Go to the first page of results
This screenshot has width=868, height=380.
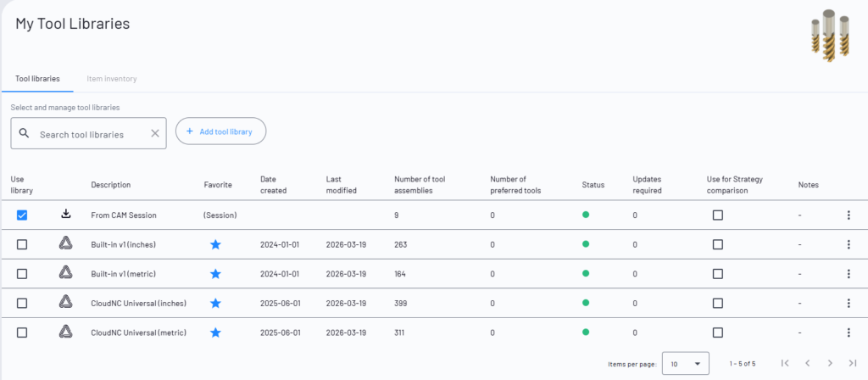784,363
